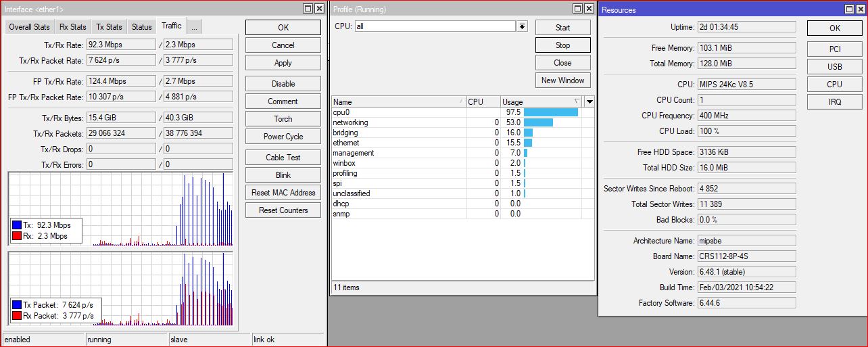Select the snmp row
Viewport: 868px width, 347px height.
463,214
